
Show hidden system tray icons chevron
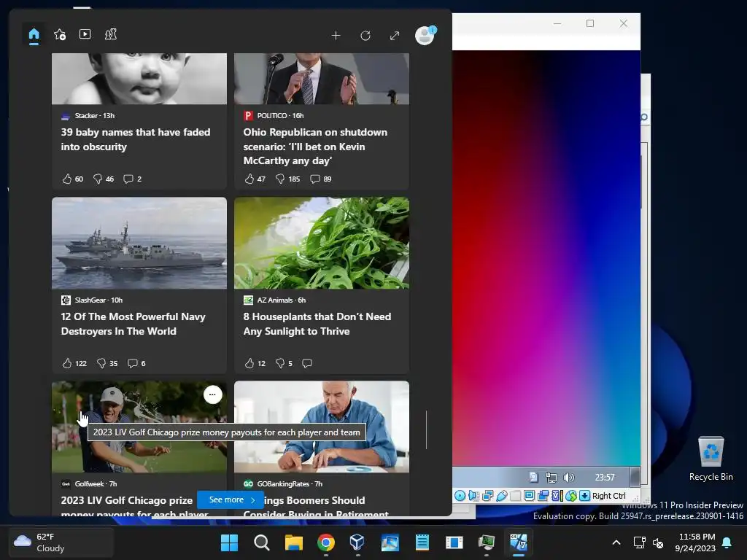616,542
